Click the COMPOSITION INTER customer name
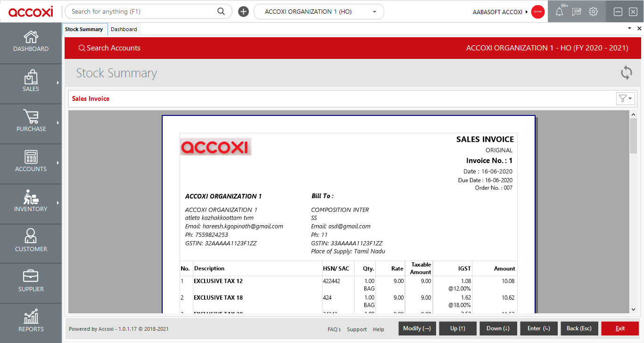 340,210
